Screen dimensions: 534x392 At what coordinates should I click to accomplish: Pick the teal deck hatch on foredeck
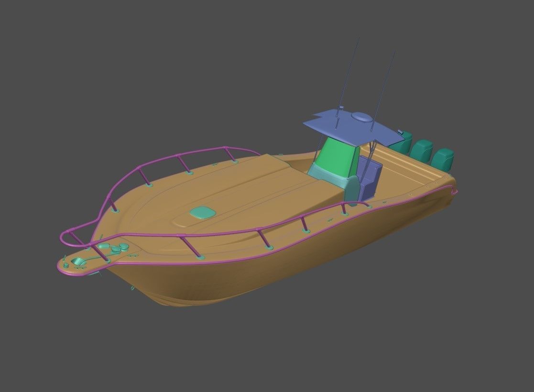click(x=203, y=213)
